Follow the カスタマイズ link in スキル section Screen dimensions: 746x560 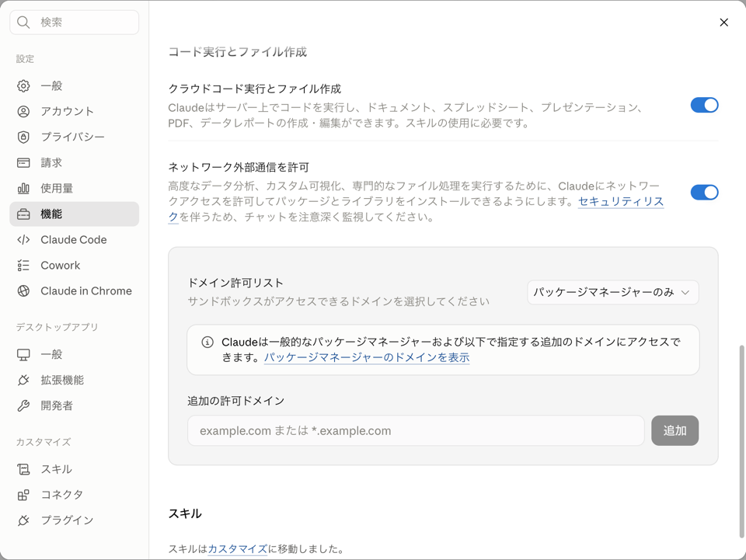tap(238, 550)
